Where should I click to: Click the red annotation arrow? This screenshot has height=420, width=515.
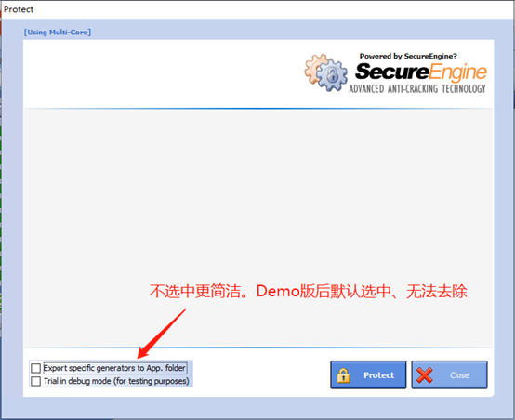tap(162, 334)
